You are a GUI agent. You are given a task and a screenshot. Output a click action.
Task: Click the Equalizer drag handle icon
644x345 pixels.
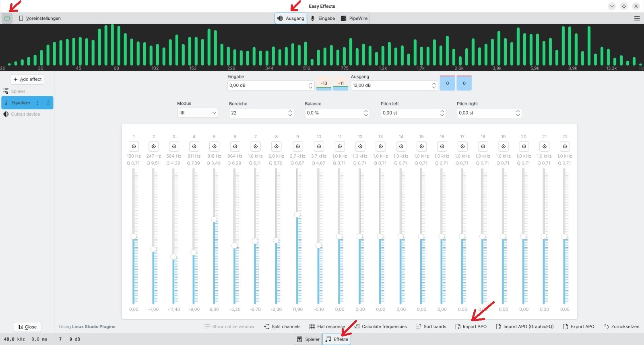tap(48, 103)
